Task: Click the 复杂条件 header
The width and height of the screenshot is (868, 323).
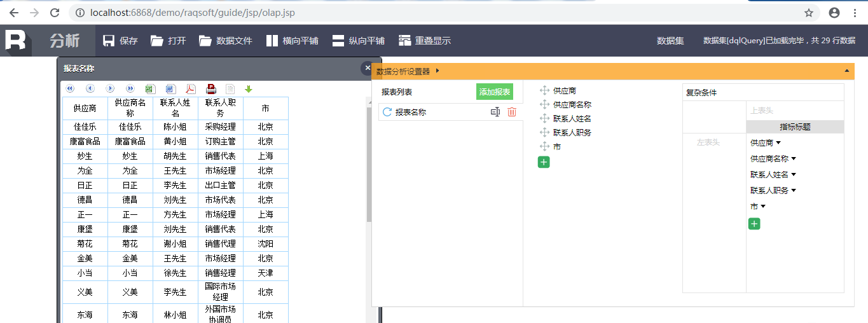Action: 701,93
